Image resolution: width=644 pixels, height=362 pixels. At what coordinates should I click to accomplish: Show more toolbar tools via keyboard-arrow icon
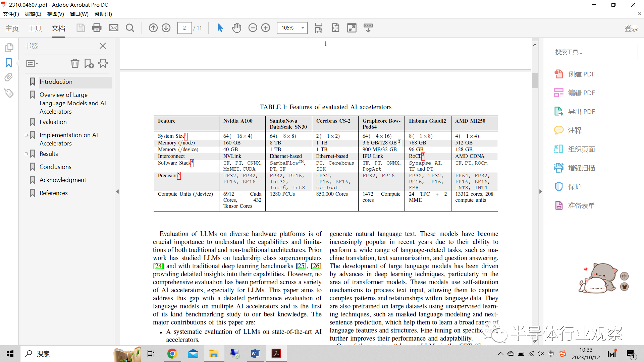tap(368, 28)
